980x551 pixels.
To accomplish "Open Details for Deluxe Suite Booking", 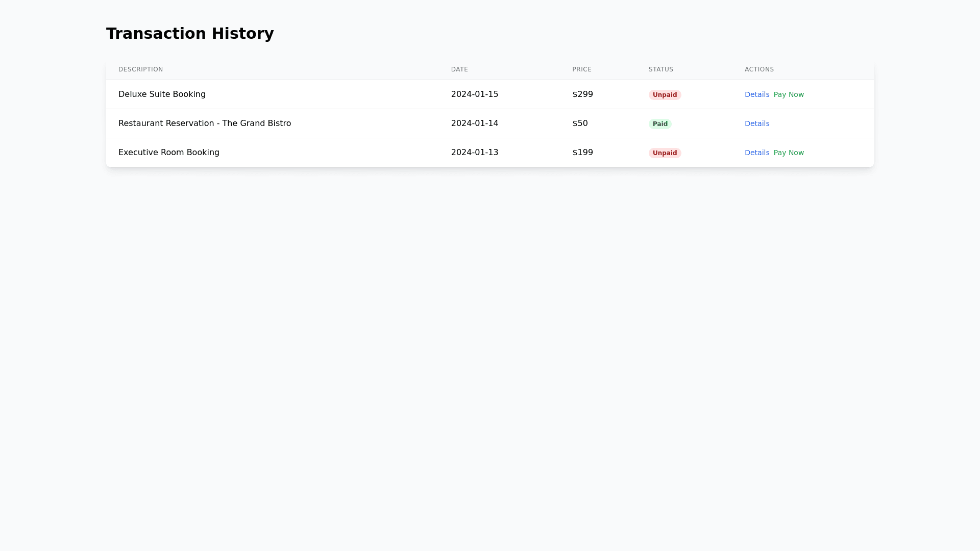I will (x=756, y=94).
